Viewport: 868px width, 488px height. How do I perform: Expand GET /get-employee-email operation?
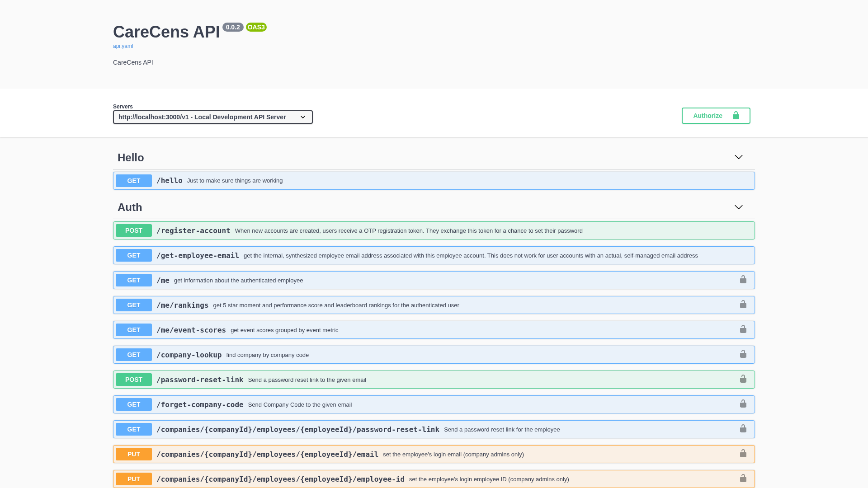434,255
